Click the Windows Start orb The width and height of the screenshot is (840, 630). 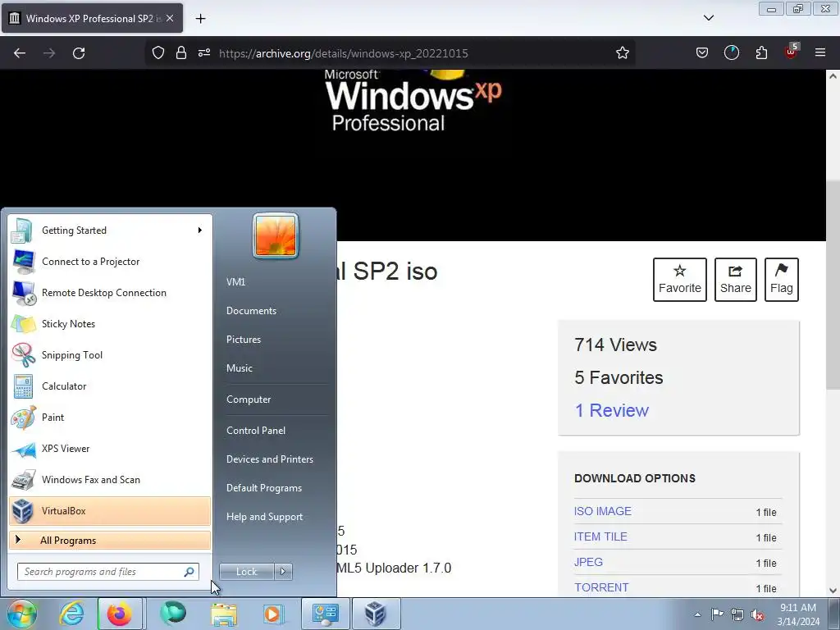point(21,614)
